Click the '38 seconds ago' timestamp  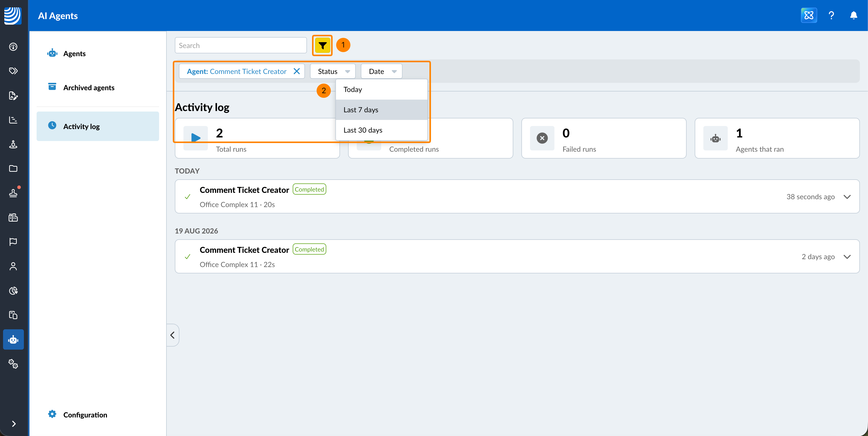pyautogui.click(x=810, y=197)
